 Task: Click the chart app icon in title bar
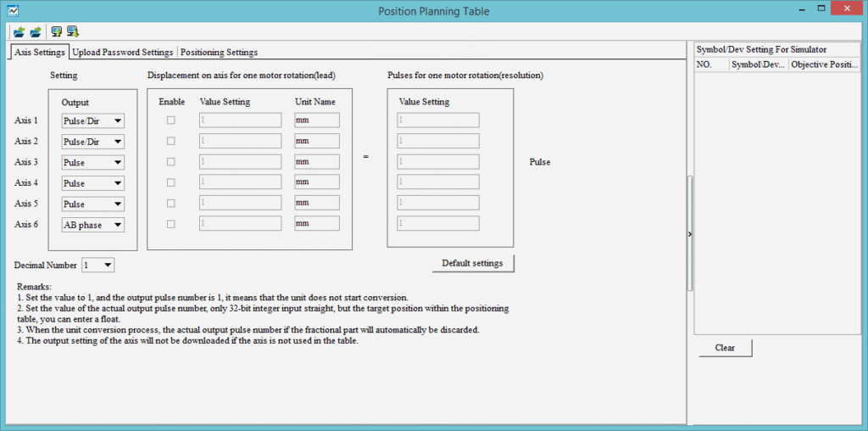[13, 11]
